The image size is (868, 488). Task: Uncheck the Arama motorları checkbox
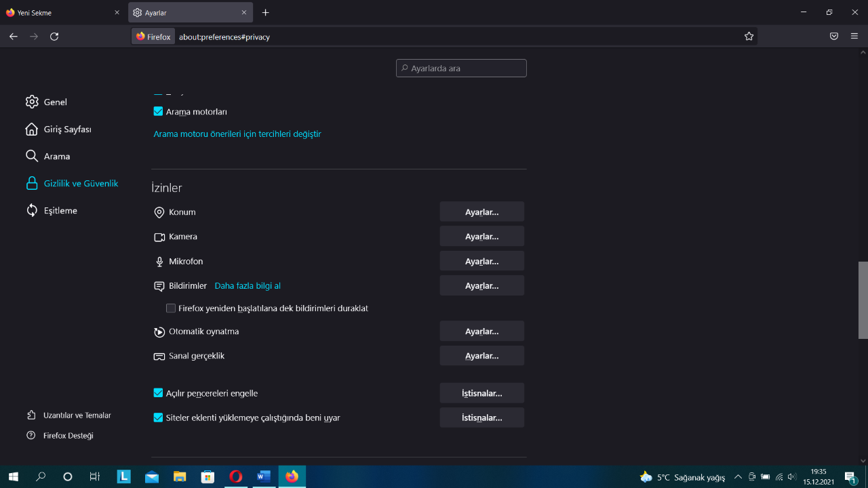[158, 111]
